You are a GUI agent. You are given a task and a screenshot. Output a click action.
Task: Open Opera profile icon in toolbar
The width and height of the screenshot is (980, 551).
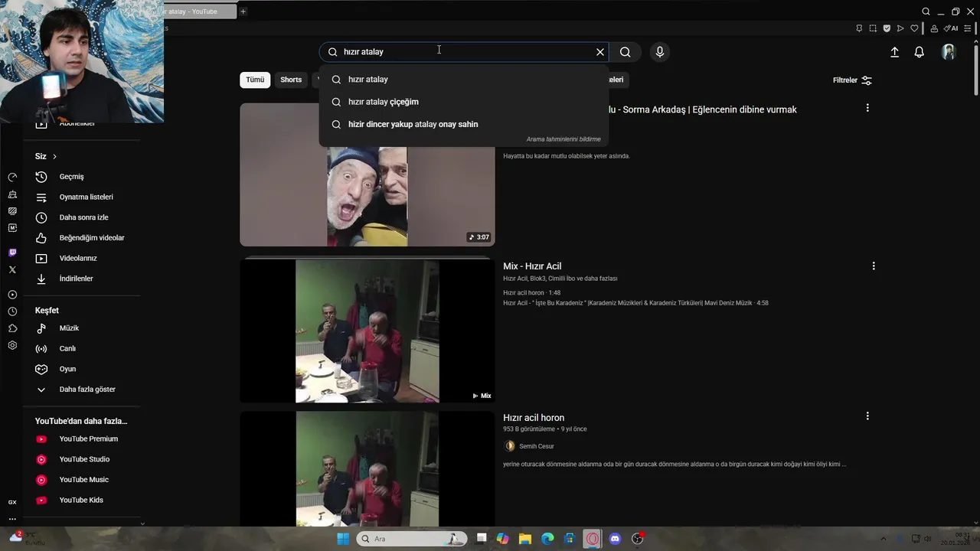tap(934, 28)
